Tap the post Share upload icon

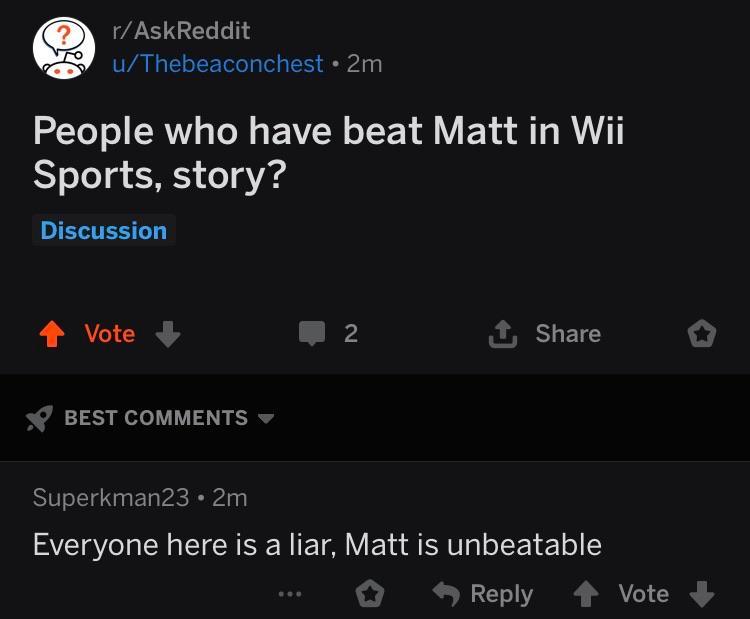(500, 334)
